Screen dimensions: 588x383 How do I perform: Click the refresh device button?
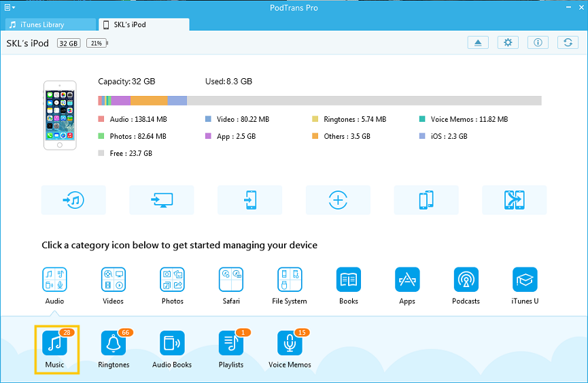click(x=567, y=43)
